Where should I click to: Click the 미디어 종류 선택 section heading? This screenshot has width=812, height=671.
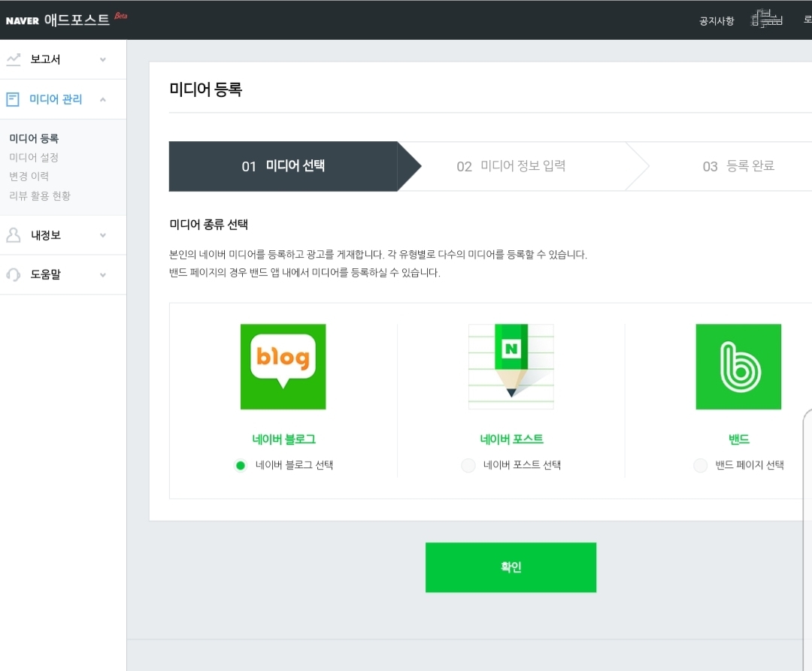click(x=209, y=225)
